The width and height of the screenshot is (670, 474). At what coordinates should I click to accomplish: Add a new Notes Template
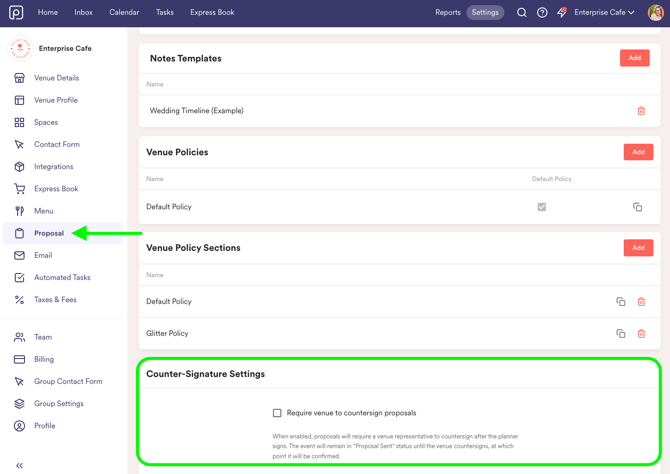tap(634, 58)
